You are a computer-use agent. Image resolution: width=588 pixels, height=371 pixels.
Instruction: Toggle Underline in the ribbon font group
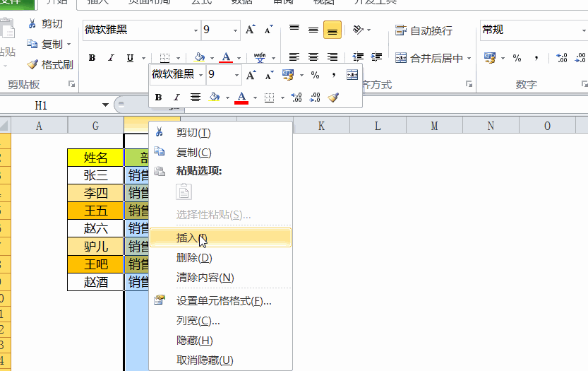click(130, 58)
